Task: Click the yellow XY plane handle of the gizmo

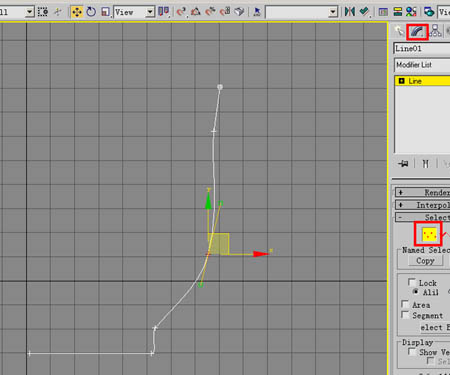Action: (220, 244)
